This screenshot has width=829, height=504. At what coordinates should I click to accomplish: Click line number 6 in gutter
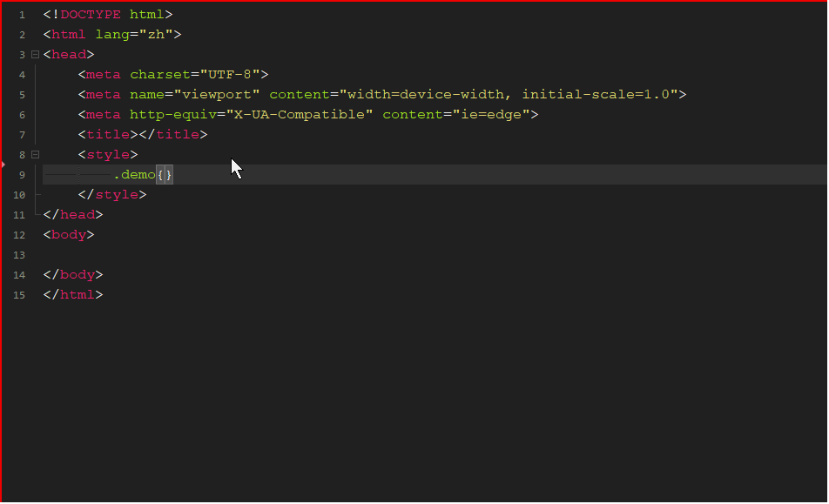22,115
